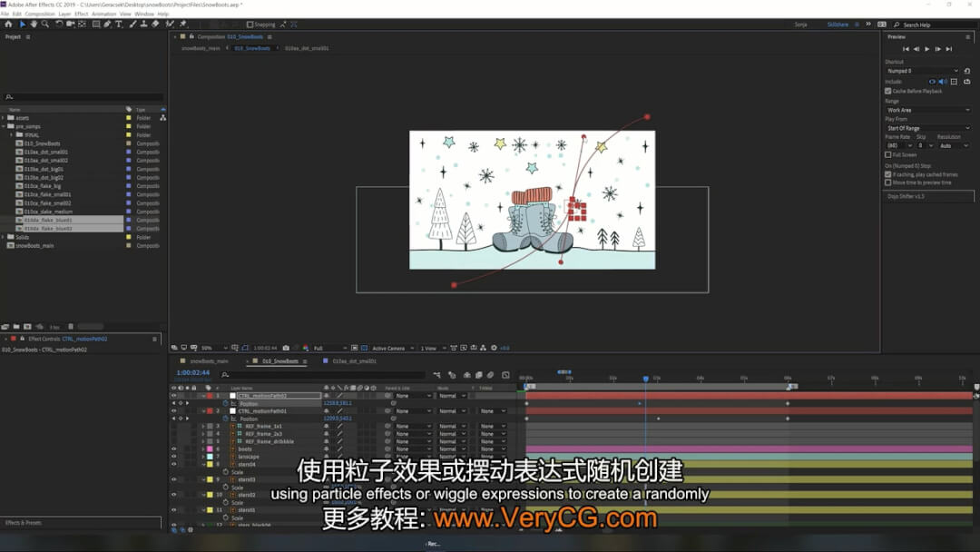Expand the assets folder in Project
Image resolution: width=980 pixels, height=552 pixels.
(3, 117)
